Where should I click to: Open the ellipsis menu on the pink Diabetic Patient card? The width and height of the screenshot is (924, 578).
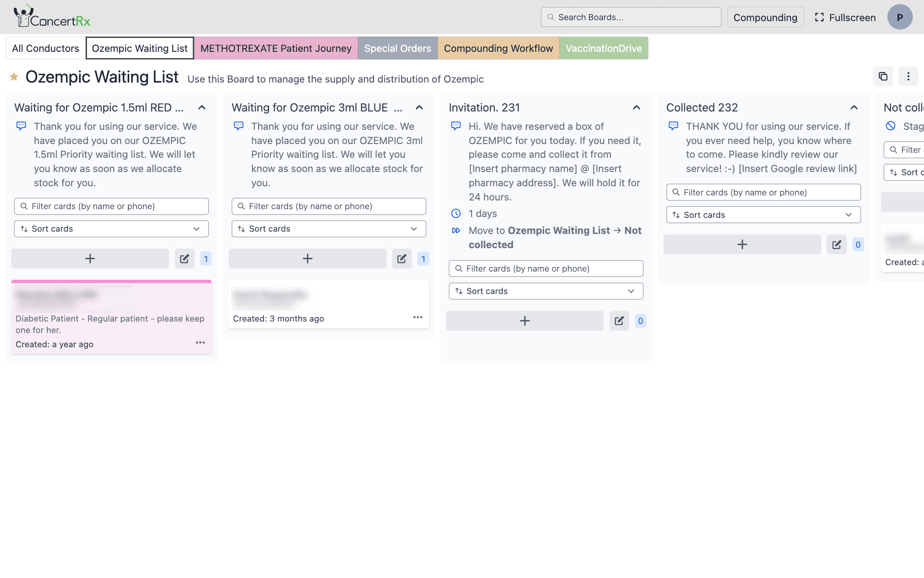click(200, 343)
